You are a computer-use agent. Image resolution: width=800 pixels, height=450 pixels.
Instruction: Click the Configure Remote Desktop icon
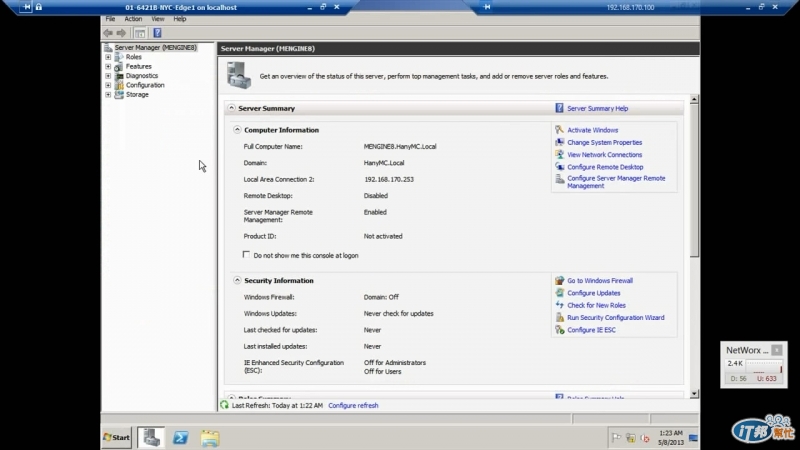pyautogui.click(x=560, y=166)
